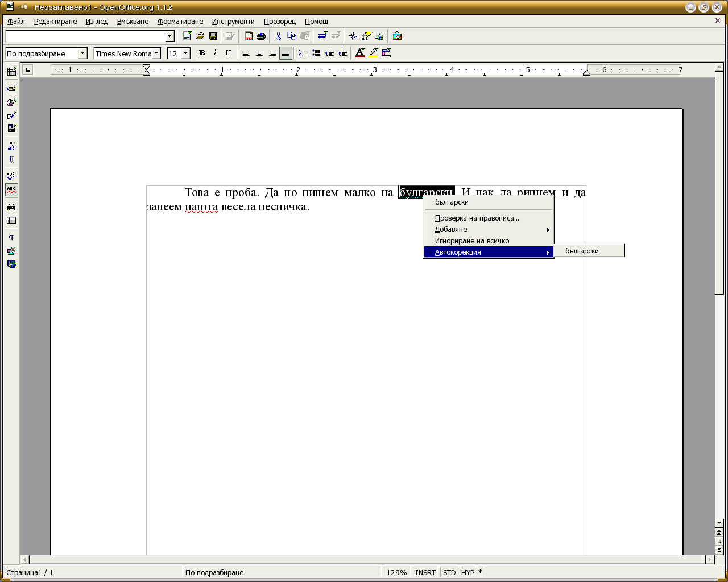Toggle INSRT insert mode in status bar
This screenshot has height=582, width=728.
[x=425, y=572]
